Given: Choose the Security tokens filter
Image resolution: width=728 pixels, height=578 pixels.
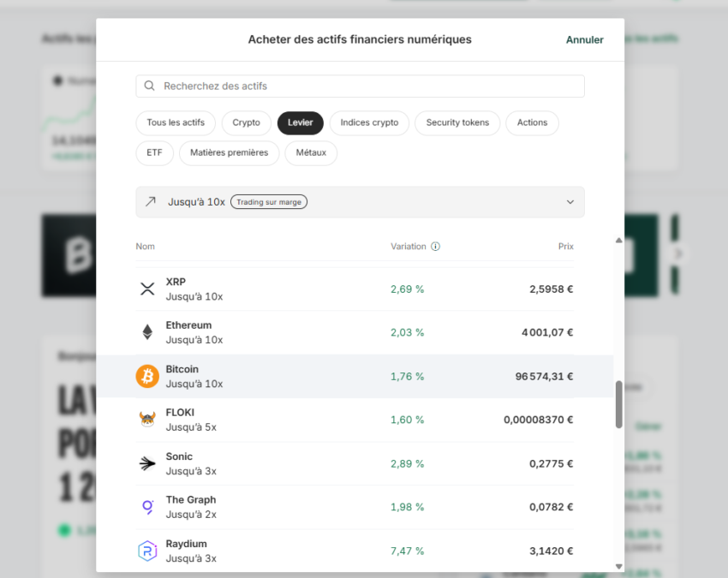Looking at the screenshot, I should (457, 122).
